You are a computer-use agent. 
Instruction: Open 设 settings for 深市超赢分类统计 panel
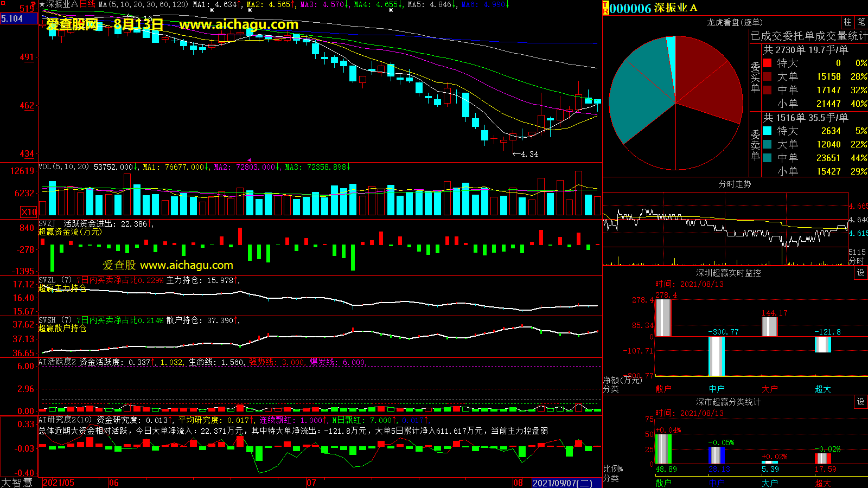861,402
